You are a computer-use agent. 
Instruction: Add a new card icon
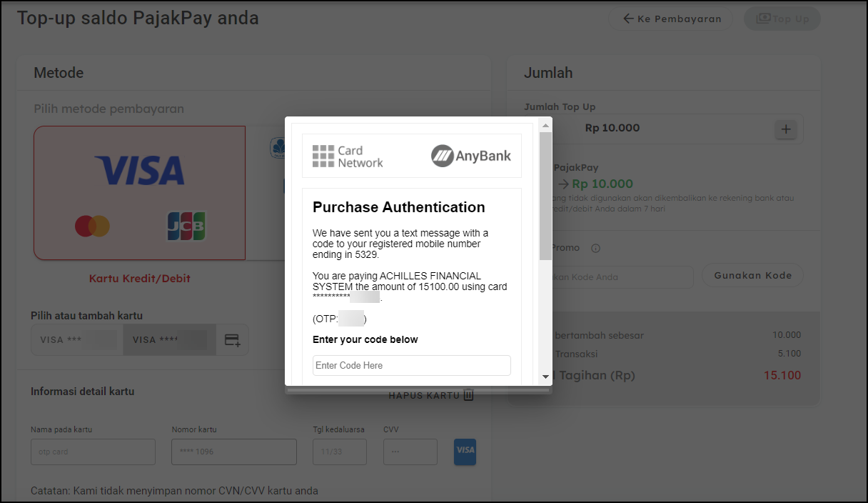pyautogui.click(x=233, y=340)
